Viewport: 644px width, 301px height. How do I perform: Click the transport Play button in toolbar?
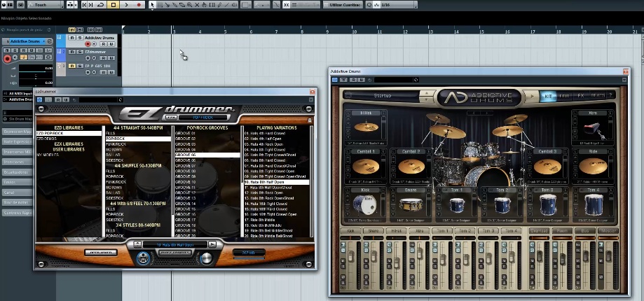pos(127,5)
